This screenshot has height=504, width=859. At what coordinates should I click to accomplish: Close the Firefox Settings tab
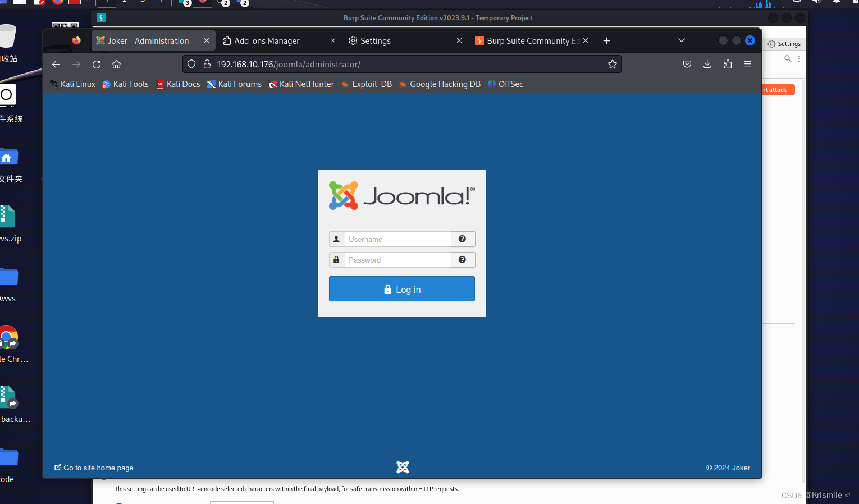pos(459,41)
